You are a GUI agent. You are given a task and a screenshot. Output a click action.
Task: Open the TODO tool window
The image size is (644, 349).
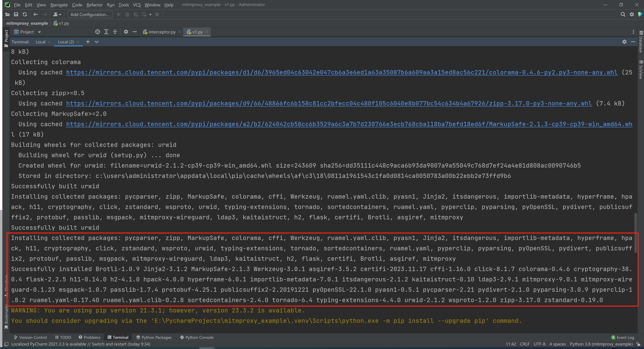click(x=63, y=337)
